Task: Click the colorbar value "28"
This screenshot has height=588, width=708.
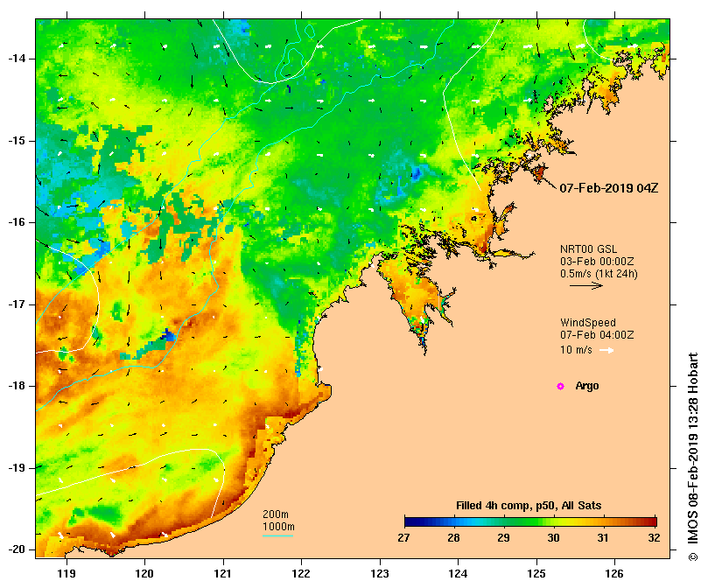Action: 453,538
